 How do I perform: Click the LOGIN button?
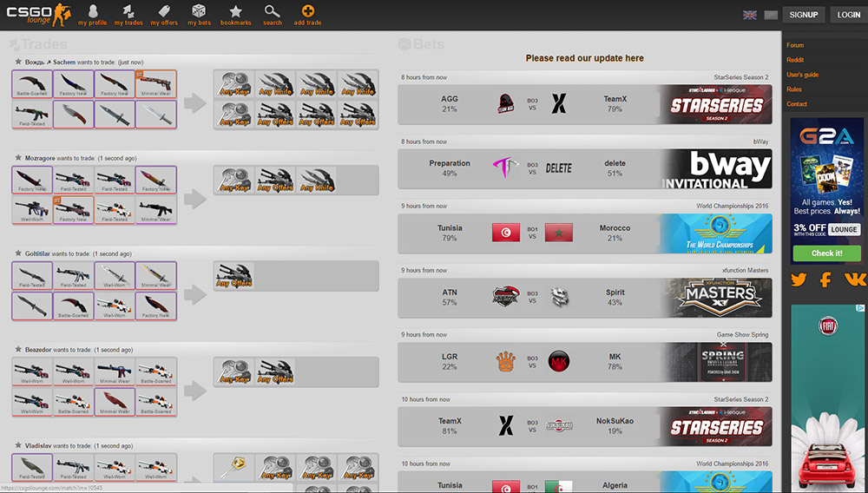(849, 15)
